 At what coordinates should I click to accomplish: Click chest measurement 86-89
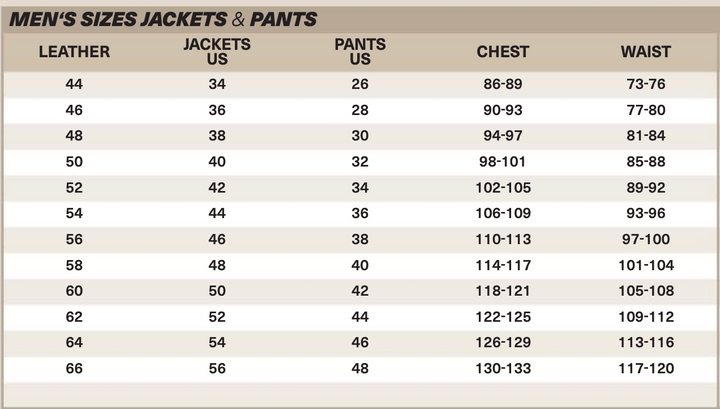tap(502, 84)
